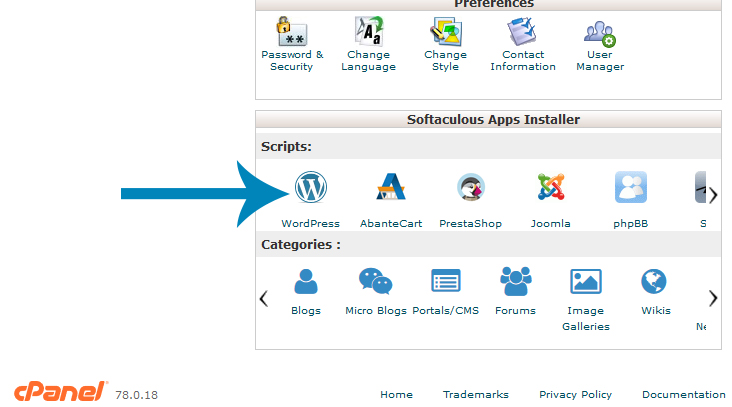Open the Privacy Policy link
The image size is (732, 407).
click(x=575, y=395)
